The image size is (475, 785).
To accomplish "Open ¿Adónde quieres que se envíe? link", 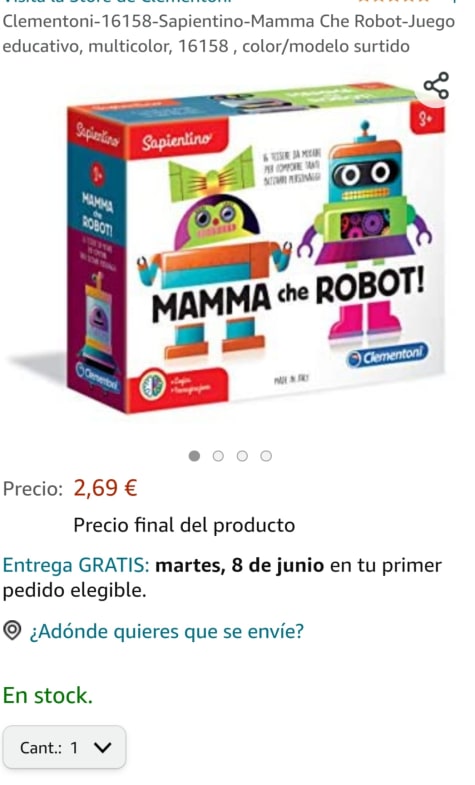I will click(167, 631).
